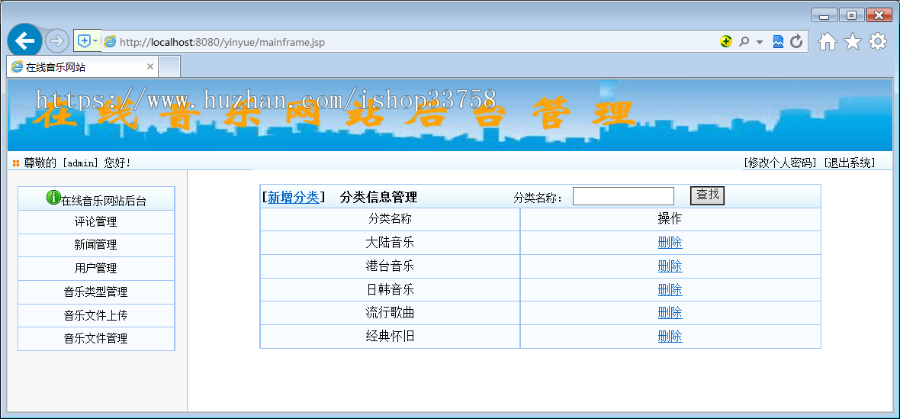
Task: Click the 查找 search button
Action: (x=707, y=195)
